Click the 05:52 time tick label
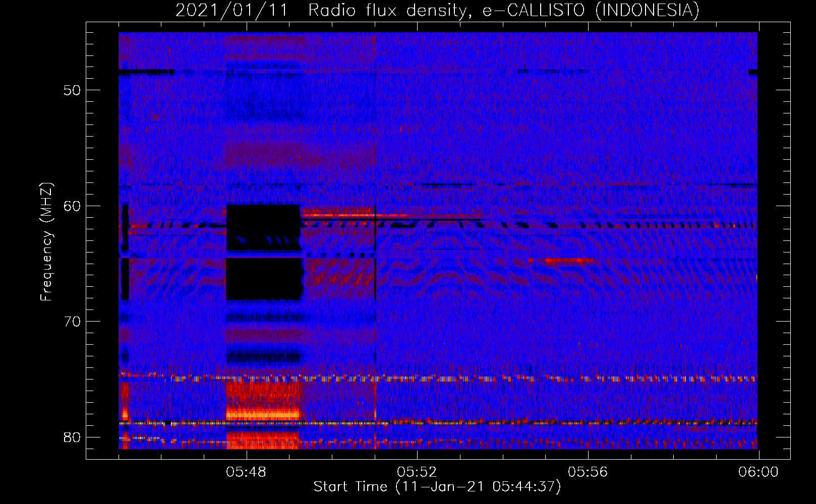The height and width of the screenshot is (504, 816). [x=417, y=472]
